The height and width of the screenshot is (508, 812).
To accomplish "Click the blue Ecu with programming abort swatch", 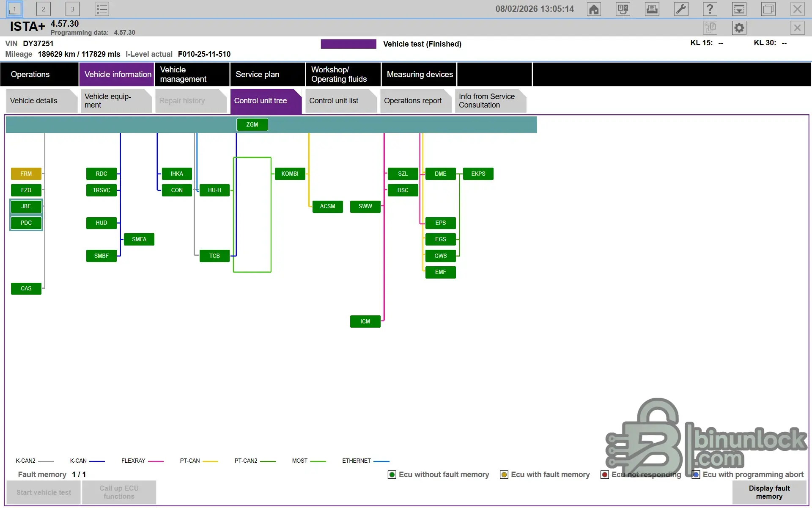I will [x=696, y=475].
